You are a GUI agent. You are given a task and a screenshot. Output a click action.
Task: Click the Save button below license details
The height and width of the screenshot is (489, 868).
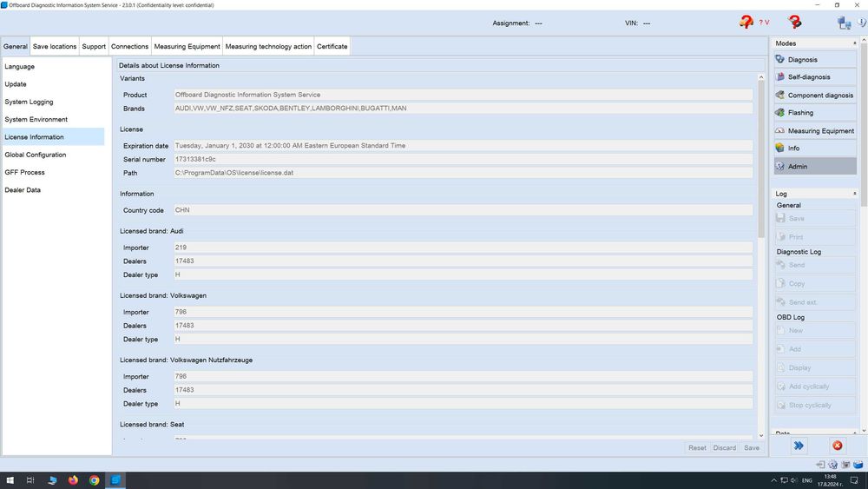tap(751, 447)
